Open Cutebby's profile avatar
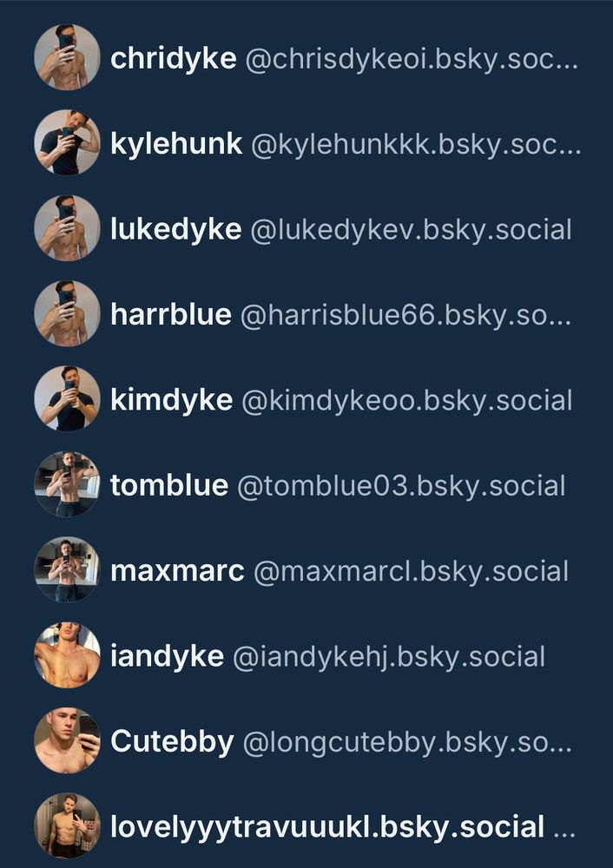The image size is (613, 868). click(67, 740)
